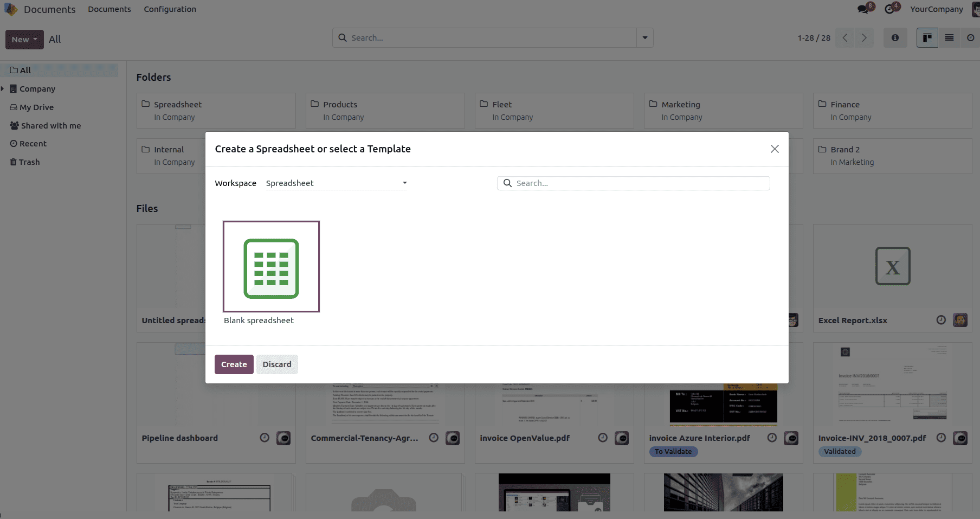Screen dimensions: 980x519
Task: Open the invoice Azure Interior.pdf thumbnail
Action: coord(724,404)
